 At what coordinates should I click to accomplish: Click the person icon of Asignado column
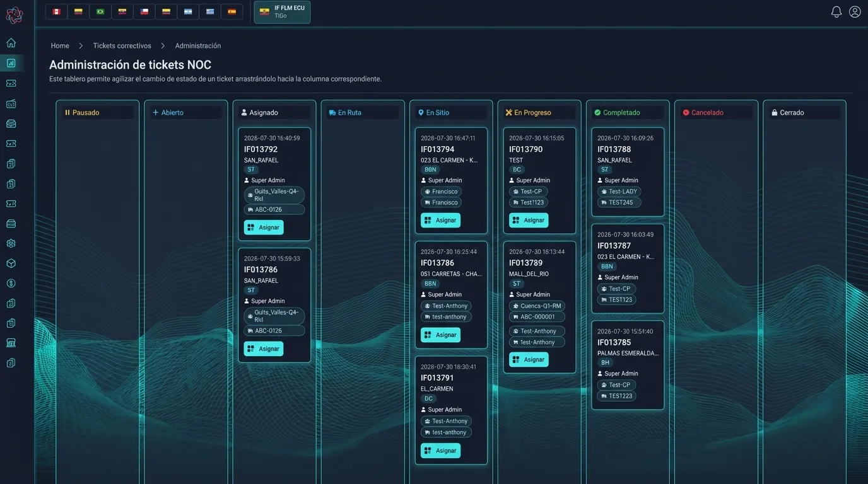[x=244, y=113]
